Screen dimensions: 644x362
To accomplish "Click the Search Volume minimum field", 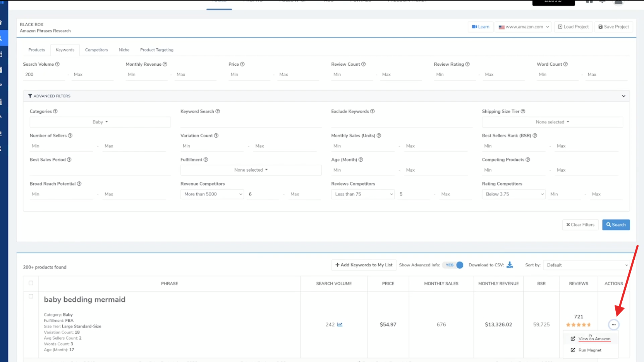I will (44, 75).
